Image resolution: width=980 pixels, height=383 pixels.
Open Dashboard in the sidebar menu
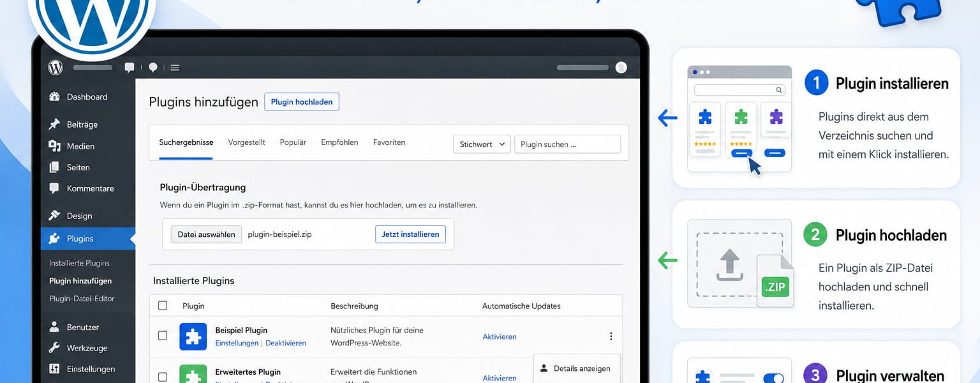pos(88,97)
